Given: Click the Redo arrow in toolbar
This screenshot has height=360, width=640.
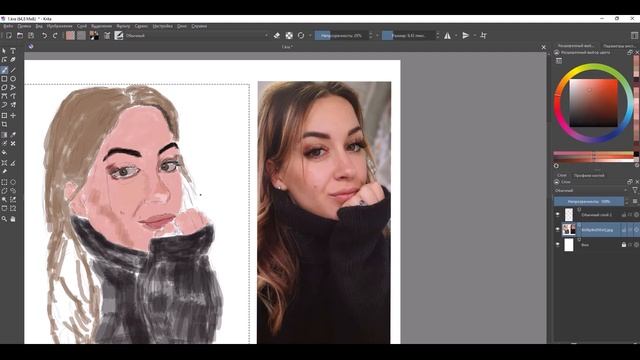Looking at the screenshot, I should click(x=55, y=36).
